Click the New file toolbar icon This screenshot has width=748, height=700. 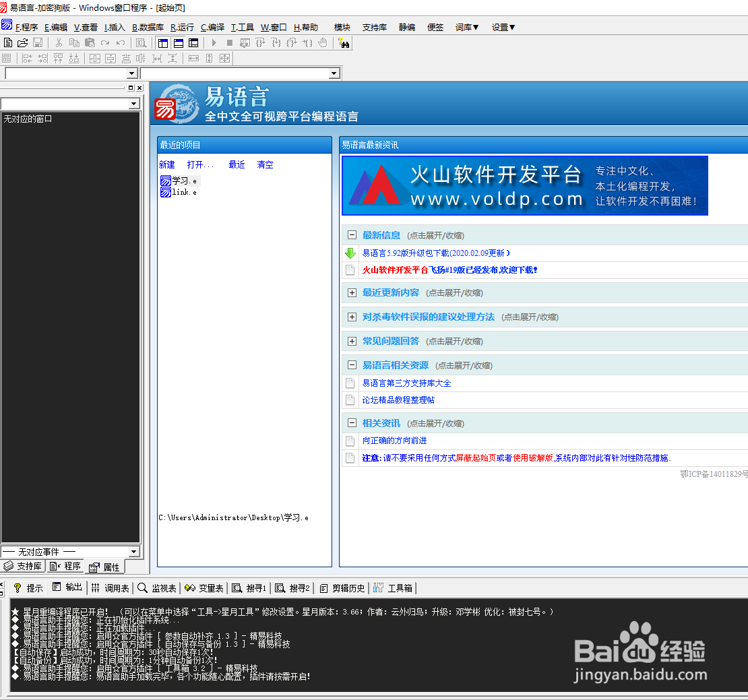click(8, 43)
